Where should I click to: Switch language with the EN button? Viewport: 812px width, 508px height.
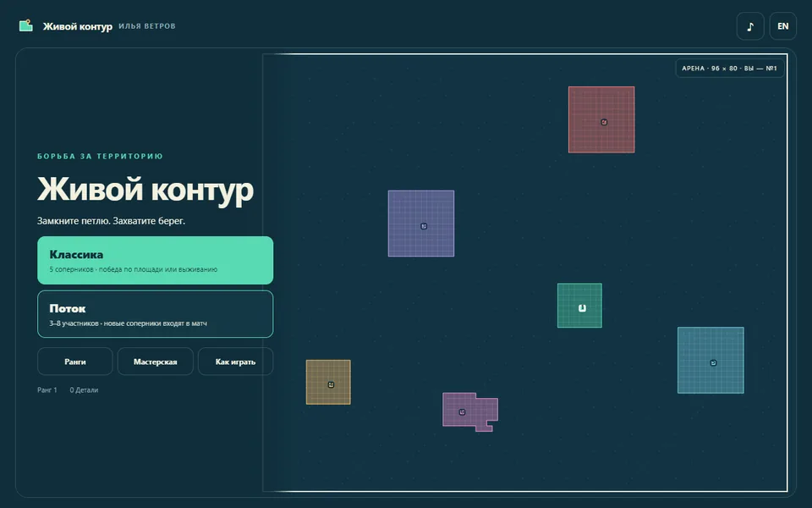[782, 26]
